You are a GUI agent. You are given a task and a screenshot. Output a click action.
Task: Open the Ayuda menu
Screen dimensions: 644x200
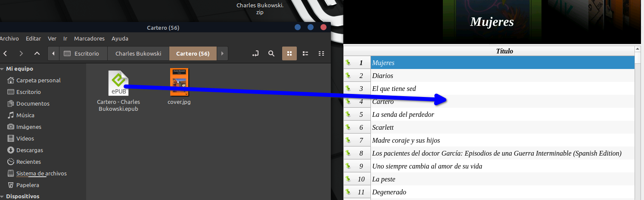coord(120,38)
